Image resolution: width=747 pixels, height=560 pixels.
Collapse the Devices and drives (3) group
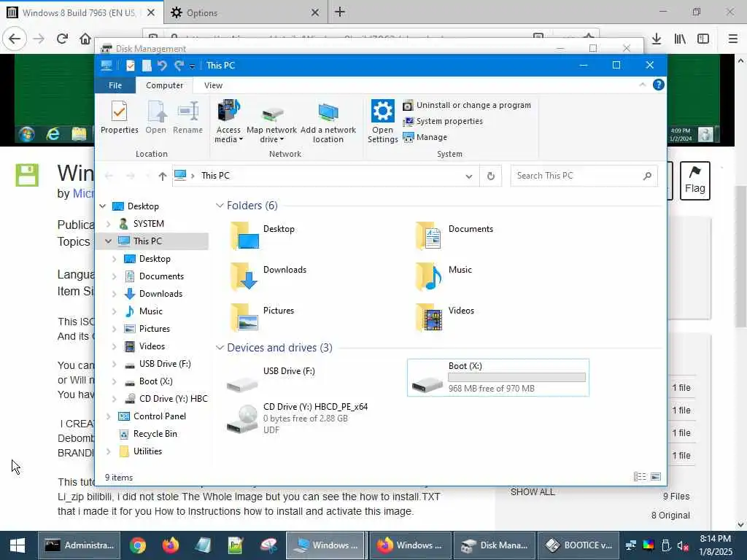(x=220, y=348)
